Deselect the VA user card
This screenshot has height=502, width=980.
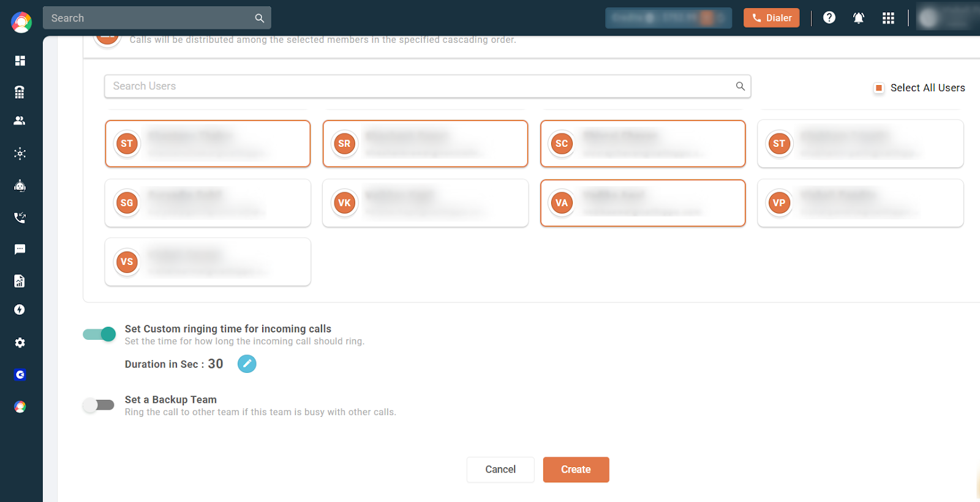[x=643, y=203]
